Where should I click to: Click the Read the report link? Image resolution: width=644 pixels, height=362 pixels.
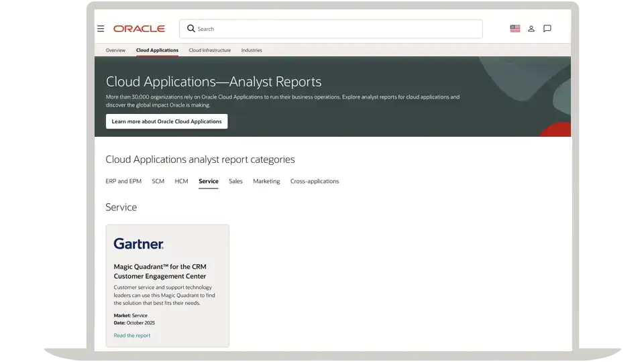132,335
